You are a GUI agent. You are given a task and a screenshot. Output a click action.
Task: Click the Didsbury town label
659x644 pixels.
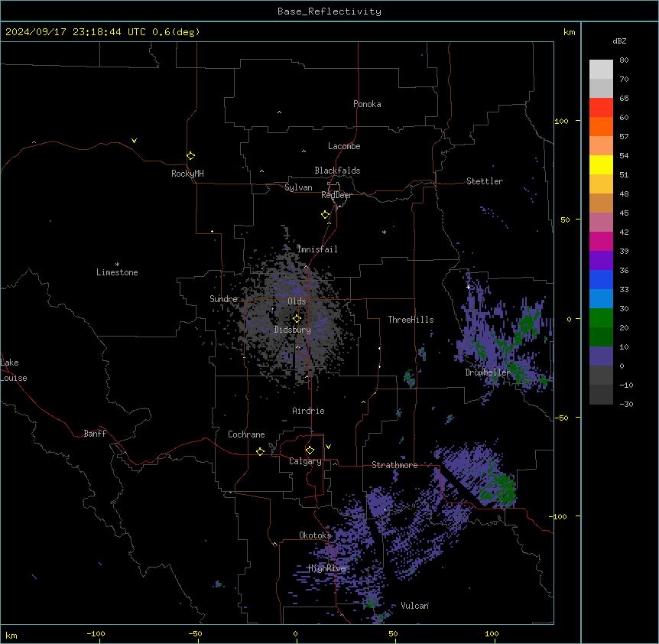click(293, 330)
